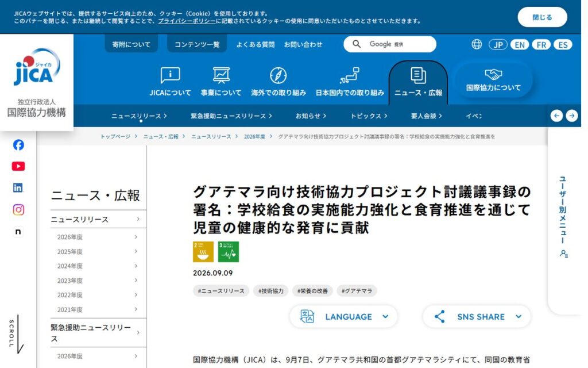Open 2022年度 in sidebar
Image resolution: width=588 pixels, height=368 pixels.
[x=98, y=295]
